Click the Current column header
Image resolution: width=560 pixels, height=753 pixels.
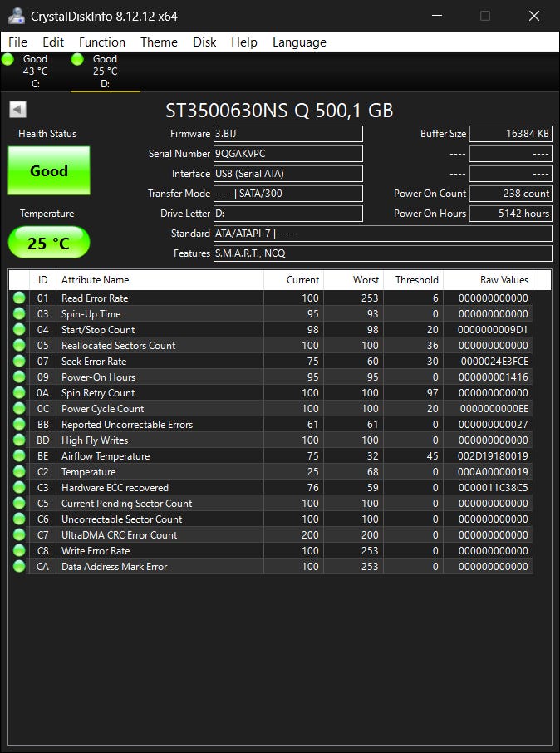(293, 280)
